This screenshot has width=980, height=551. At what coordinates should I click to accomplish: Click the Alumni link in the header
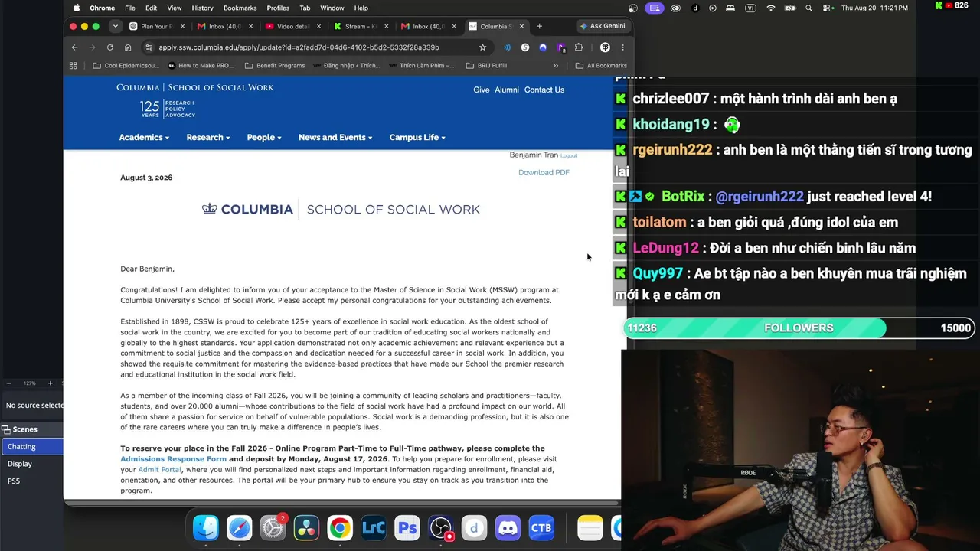tap(506, 90)
